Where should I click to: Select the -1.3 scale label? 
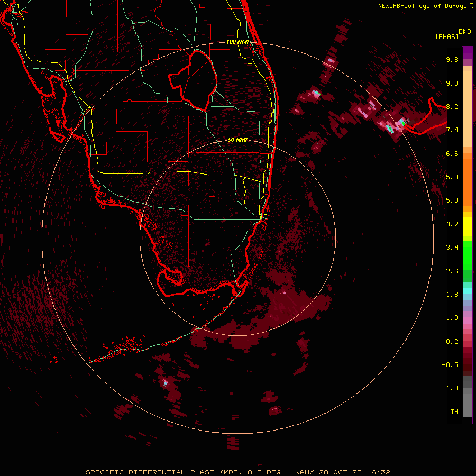[450, 388]
